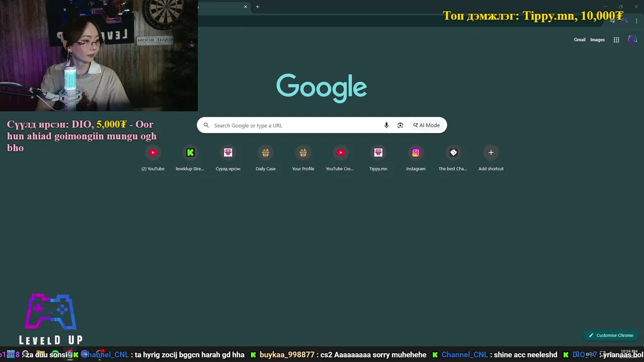Open the media controls toolbar icon
Image resolution: width=644 pixels, height=362 pixels.
613,21
